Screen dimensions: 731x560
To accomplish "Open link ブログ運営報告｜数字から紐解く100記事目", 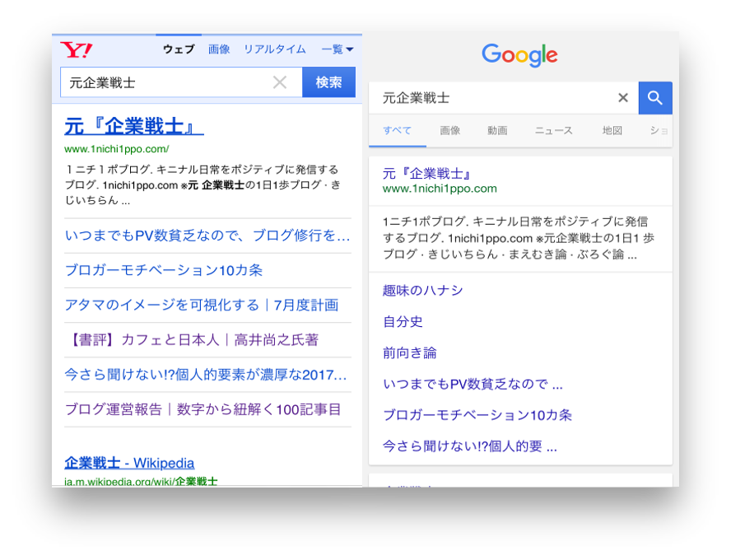I will pyautogui.click(x=203, y=409).
